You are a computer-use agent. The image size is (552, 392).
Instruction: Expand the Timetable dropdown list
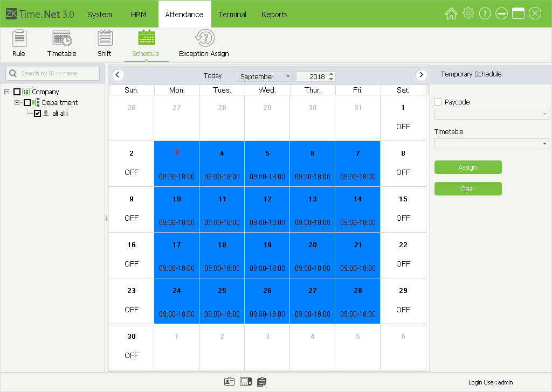(545, 144)
